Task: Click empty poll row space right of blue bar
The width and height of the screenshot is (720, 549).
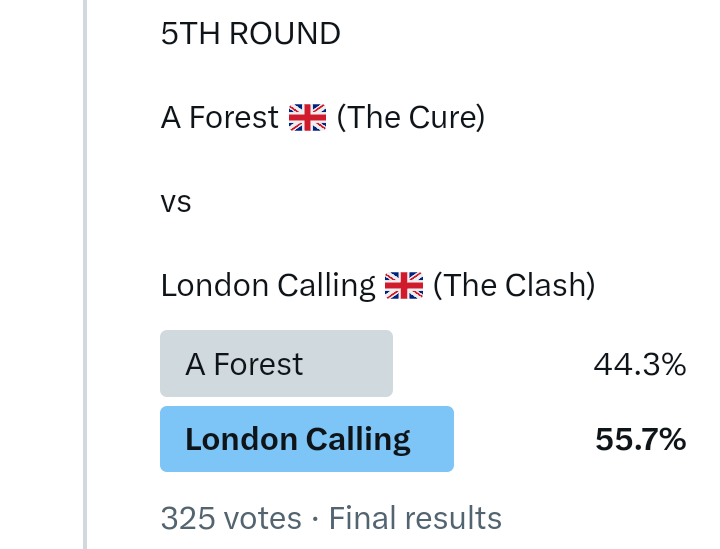Action: pos(520,440)
